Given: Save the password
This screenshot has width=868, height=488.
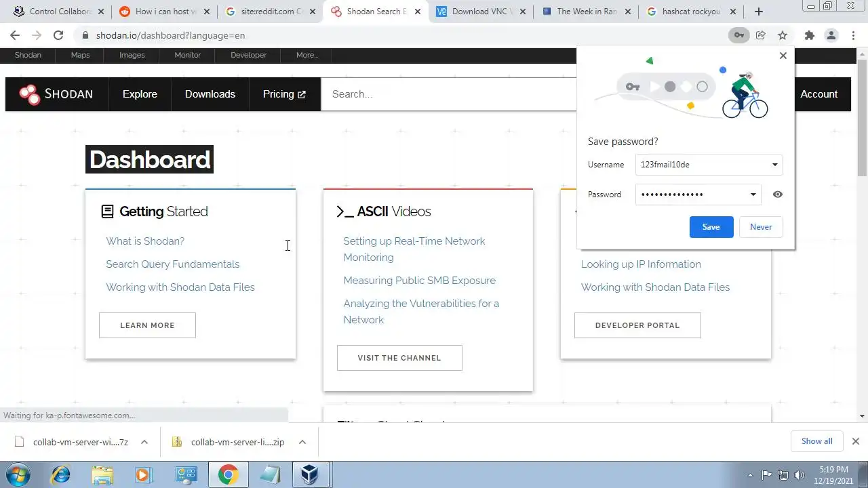Looking at the screenshot, I should (711, 227).
